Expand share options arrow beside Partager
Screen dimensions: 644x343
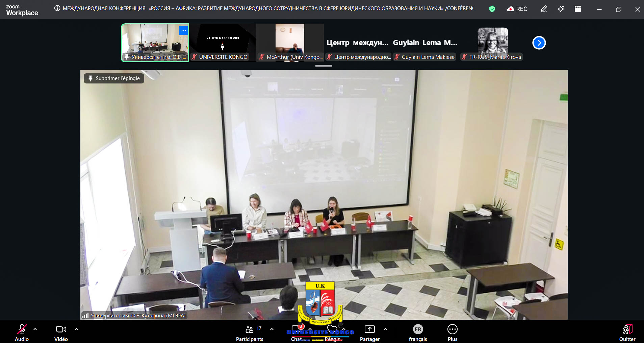pyautogui.click(x=385, y=329)
